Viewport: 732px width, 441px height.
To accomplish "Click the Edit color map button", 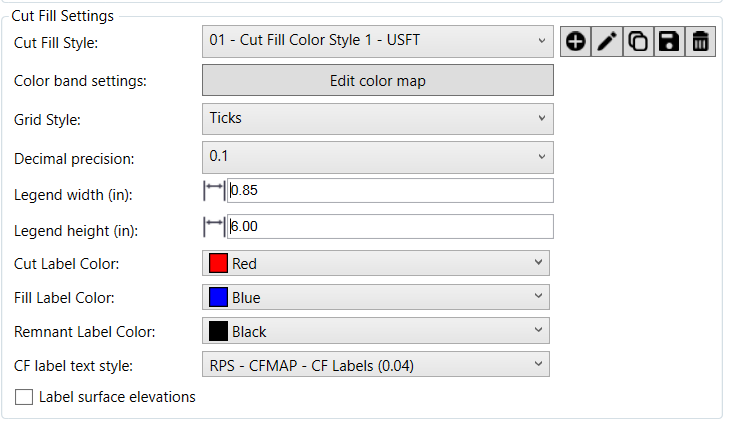I will [378, 80].
